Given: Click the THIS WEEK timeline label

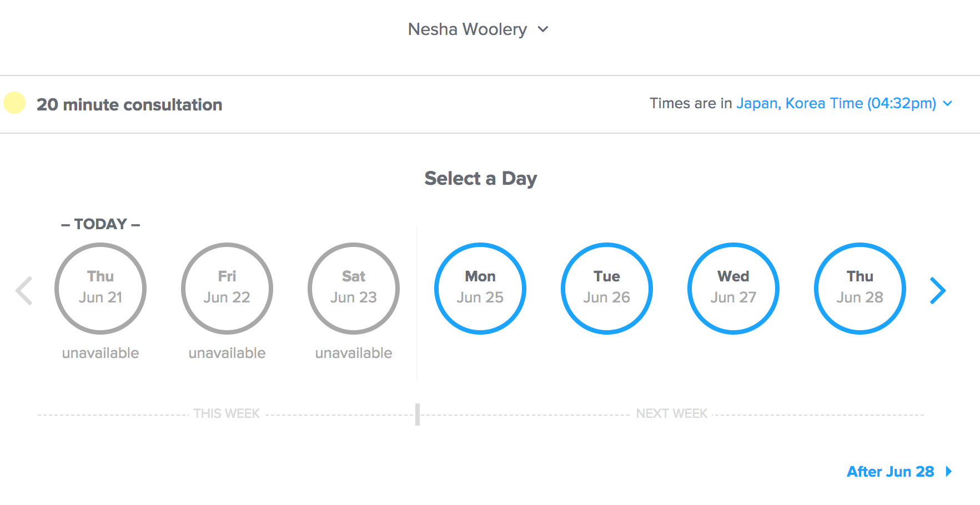Looking at the screenshot, I should pyautogui.click(x=227, y=413).
